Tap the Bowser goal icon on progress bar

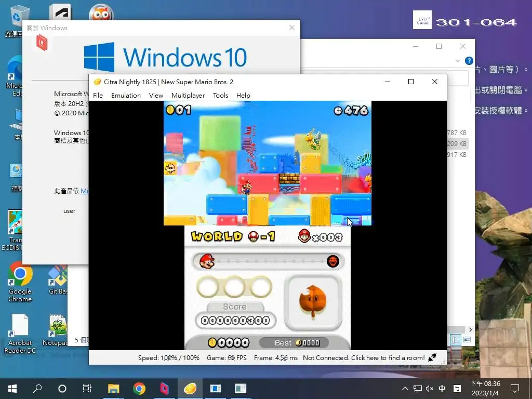tap(333, 261)
